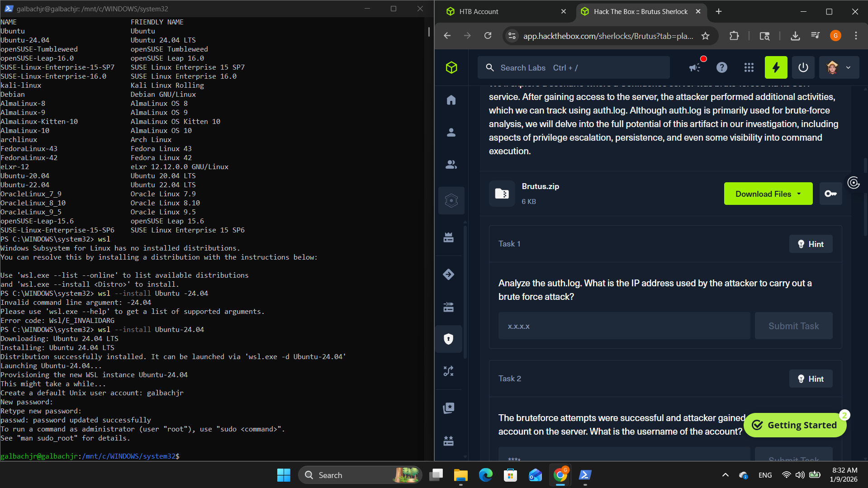Click the "Task 1" heading text
The width and height of the screenshot is (868, 488).
(509, 244)
